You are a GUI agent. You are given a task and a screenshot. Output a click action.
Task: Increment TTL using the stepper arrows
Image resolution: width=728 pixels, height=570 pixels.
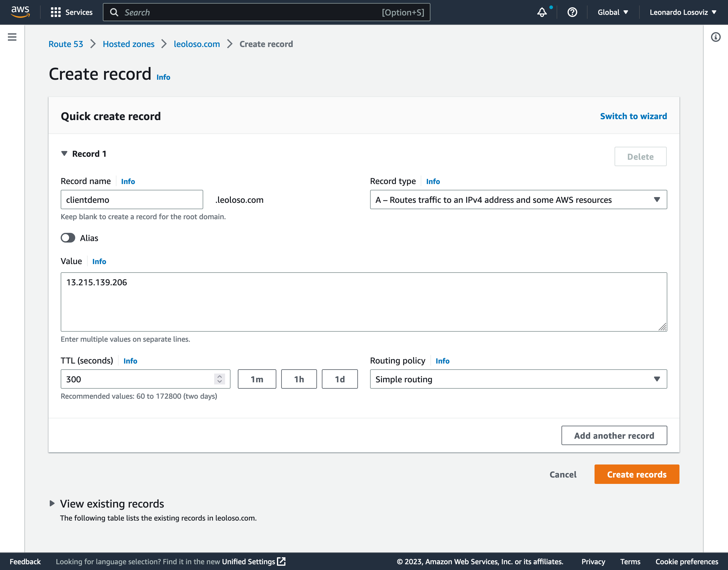(x=219, y=377)
